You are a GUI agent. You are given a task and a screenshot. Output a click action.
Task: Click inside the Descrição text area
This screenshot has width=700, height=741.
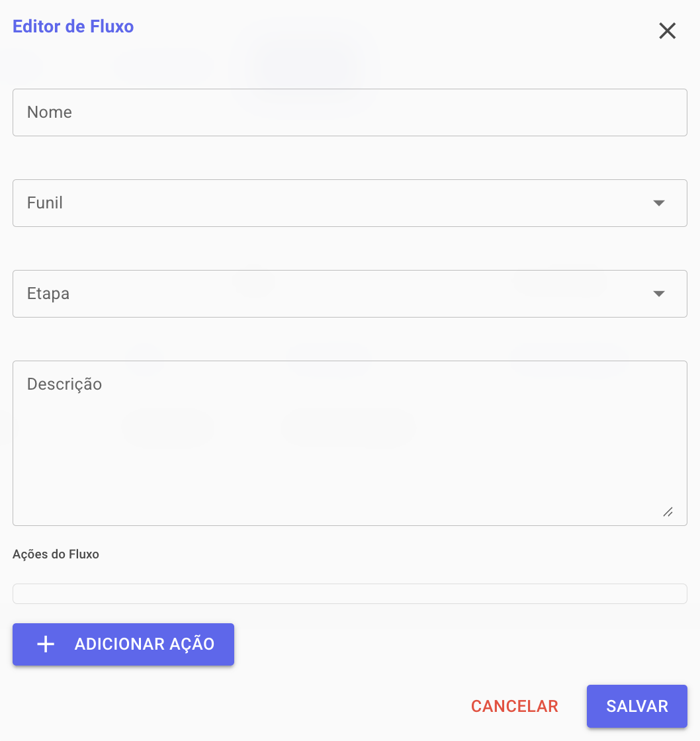(x=349, y=450)
